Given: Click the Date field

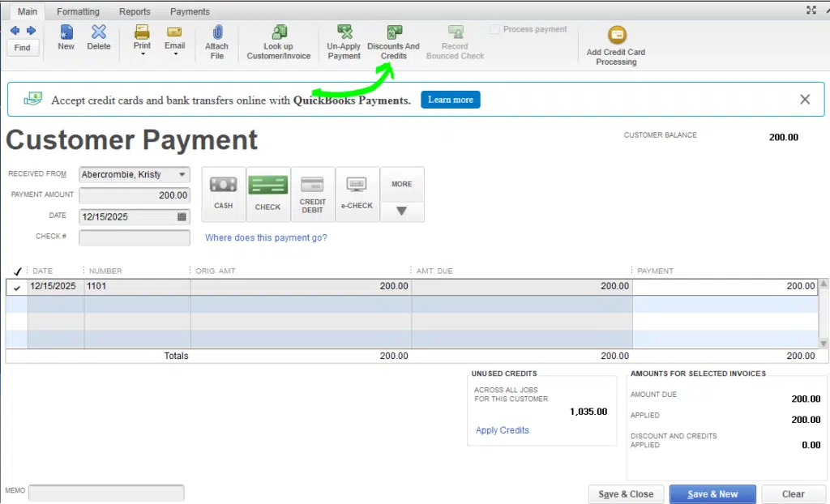Looking at the screenshot, I should click(x=135, y=216).
